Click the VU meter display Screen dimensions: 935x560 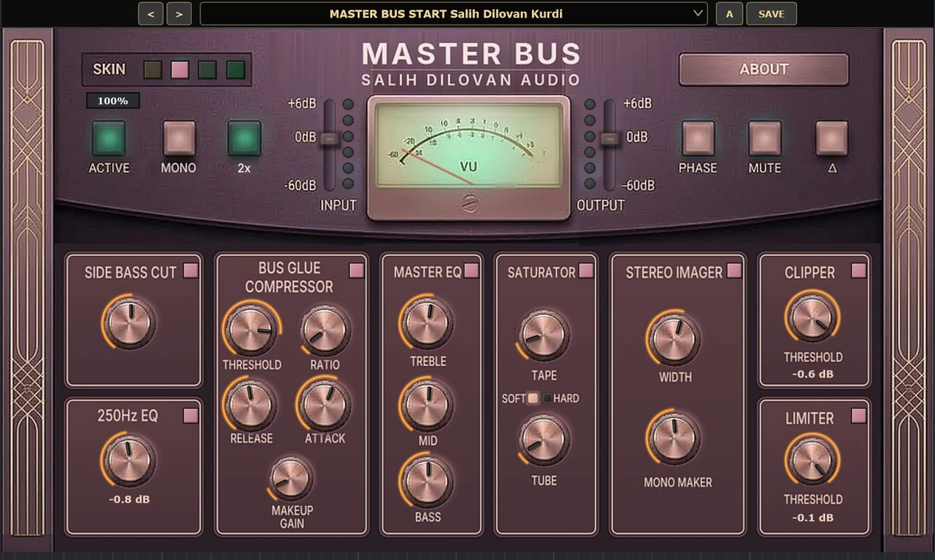point(469,145)
